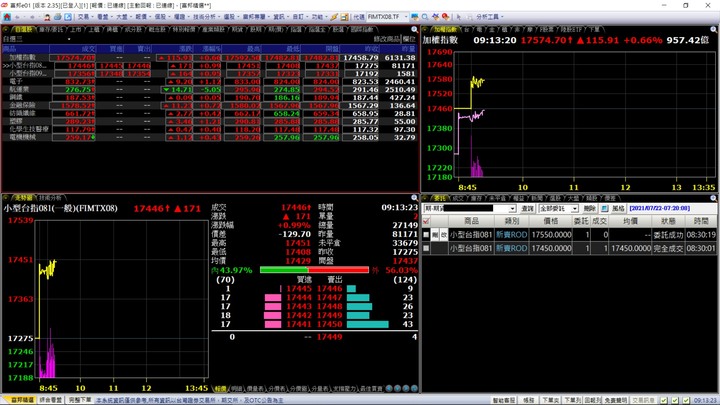720x405 pixels.
Task: Open the 大盤 menu dropdown
Action: [x=123, y=17]
